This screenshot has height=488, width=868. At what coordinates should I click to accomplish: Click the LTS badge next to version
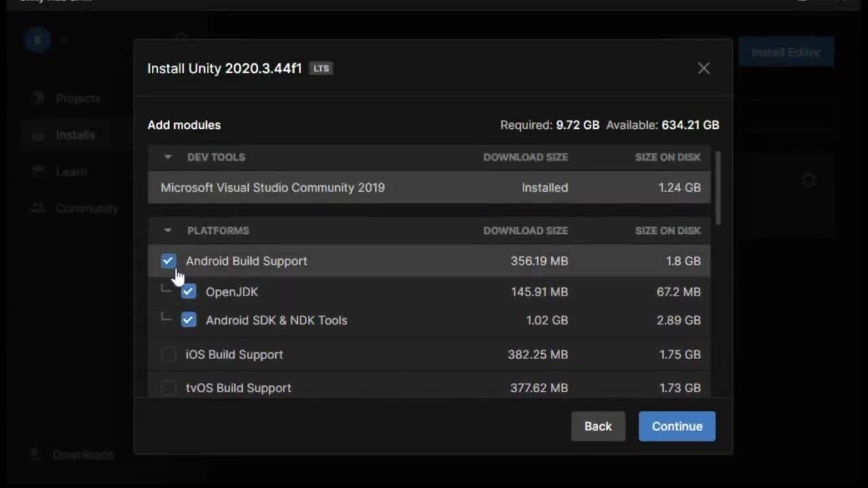[x=321, y=68]
